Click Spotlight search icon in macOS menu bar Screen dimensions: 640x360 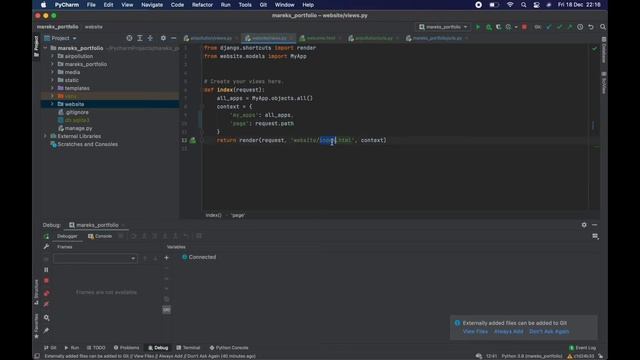[523, 5]
